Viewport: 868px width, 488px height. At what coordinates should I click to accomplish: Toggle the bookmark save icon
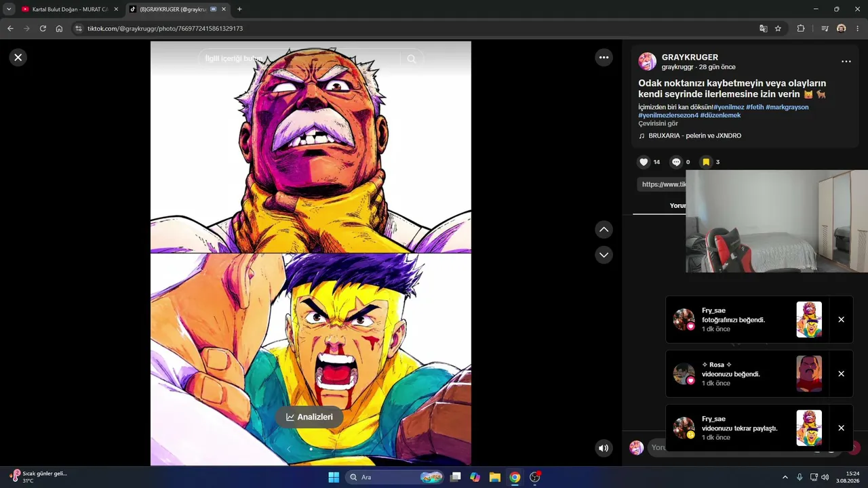pyautogui.click(x=706, y=162)
